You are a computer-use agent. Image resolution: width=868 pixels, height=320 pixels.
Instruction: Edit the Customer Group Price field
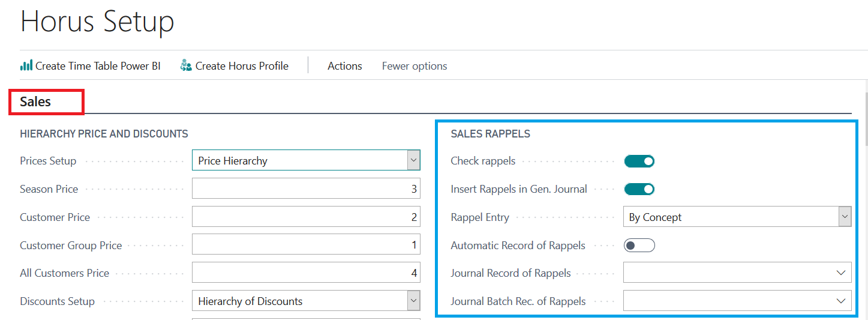click(306, 245)
